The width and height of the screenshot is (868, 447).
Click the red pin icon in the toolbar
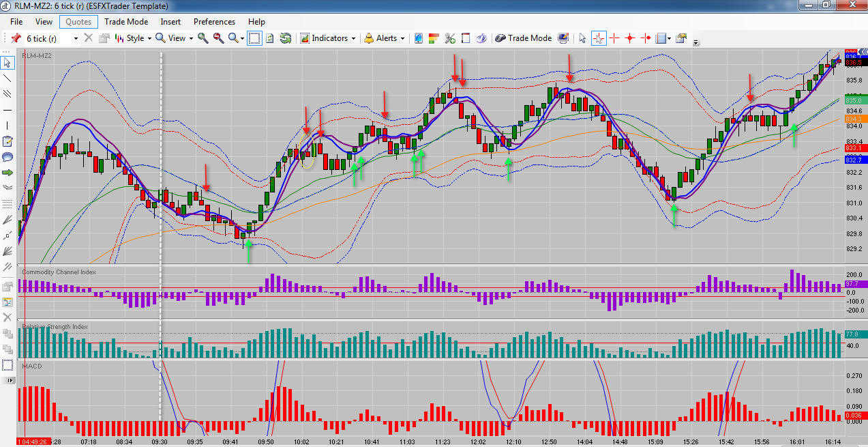pyautogui.click(x=15, y=38)
